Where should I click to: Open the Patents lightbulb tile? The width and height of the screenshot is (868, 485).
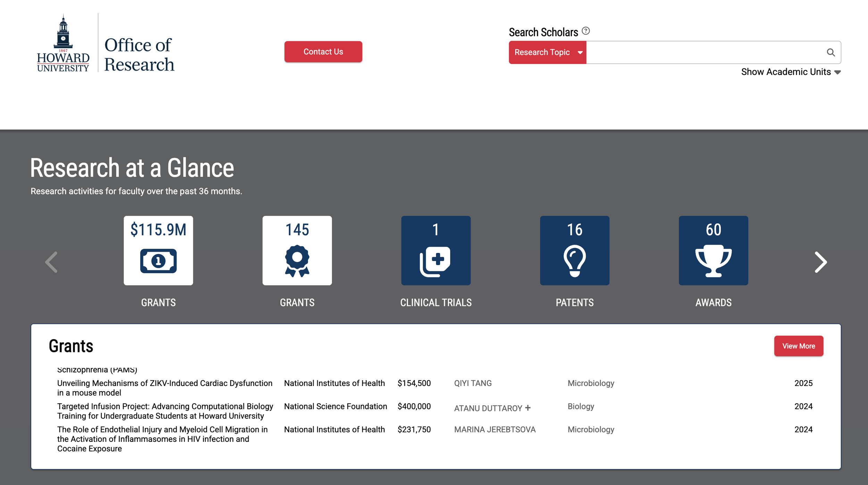(575, 250)
